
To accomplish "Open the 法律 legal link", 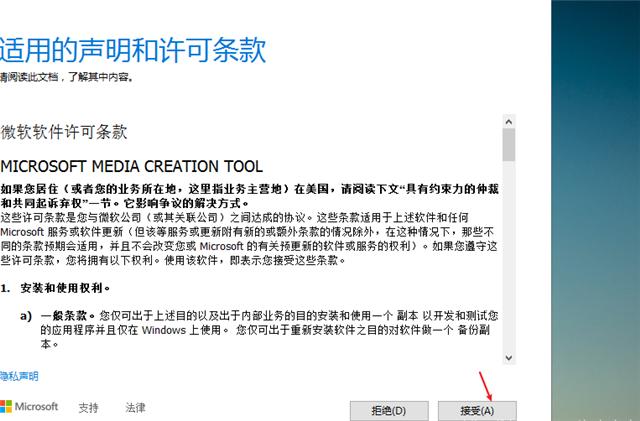I will pos(135,408).
